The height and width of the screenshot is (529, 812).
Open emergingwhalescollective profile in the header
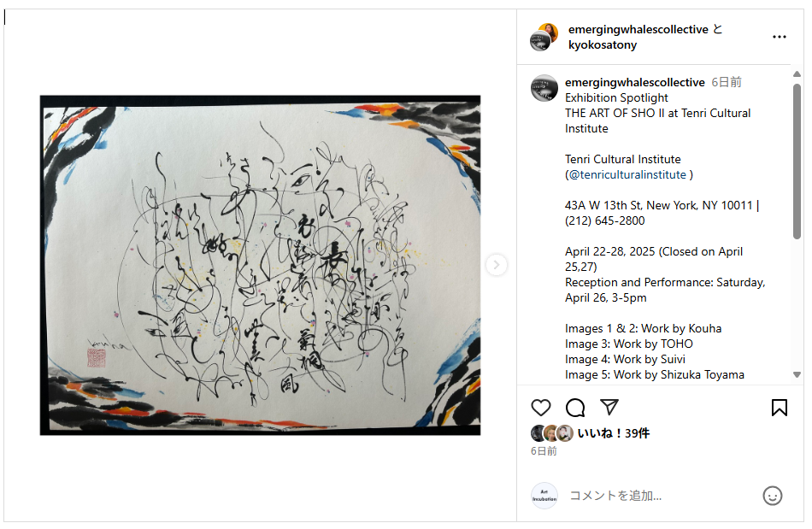(638, 30)
